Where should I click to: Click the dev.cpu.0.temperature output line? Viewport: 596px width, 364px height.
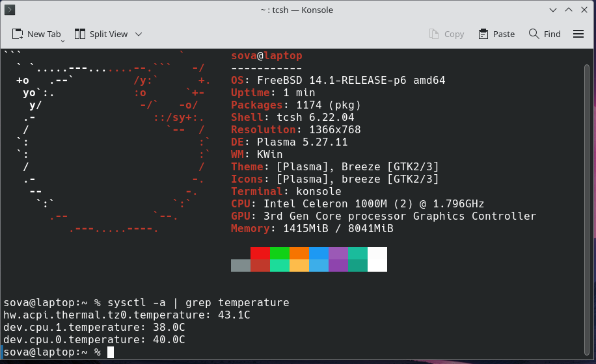click(94, 340)
